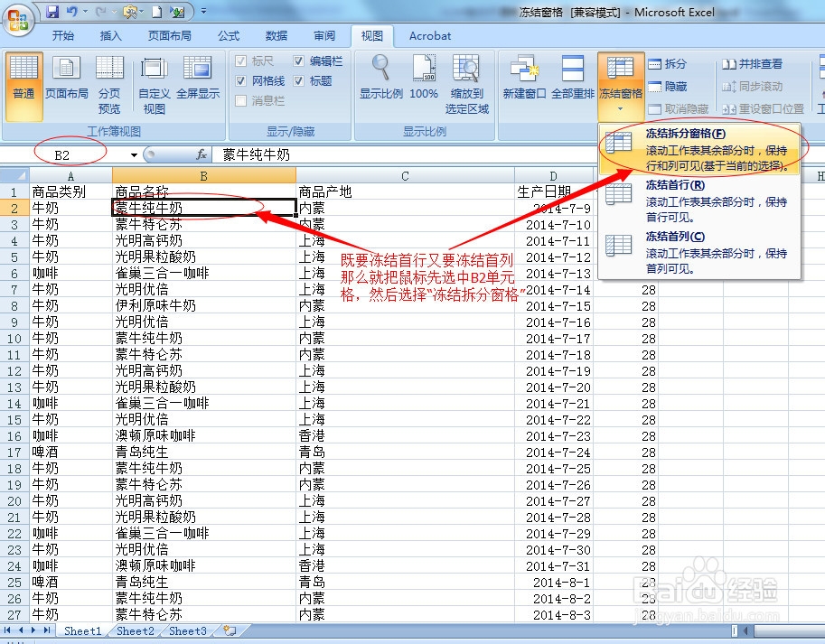Create a new document from the quick toolbar
This screenshot has height=644, width=825.
coord(157,12)
